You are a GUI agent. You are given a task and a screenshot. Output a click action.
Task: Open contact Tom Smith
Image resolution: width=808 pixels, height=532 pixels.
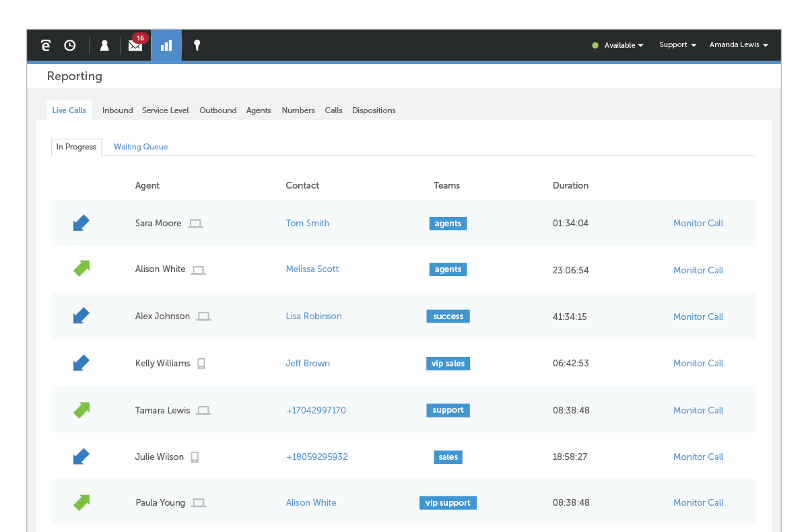[308, 223]
